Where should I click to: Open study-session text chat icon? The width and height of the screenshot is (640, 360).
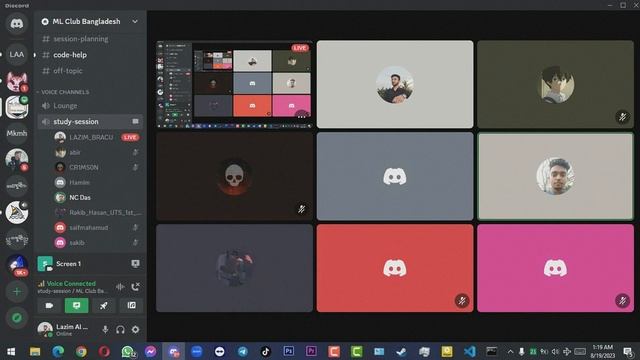point(136,121)
